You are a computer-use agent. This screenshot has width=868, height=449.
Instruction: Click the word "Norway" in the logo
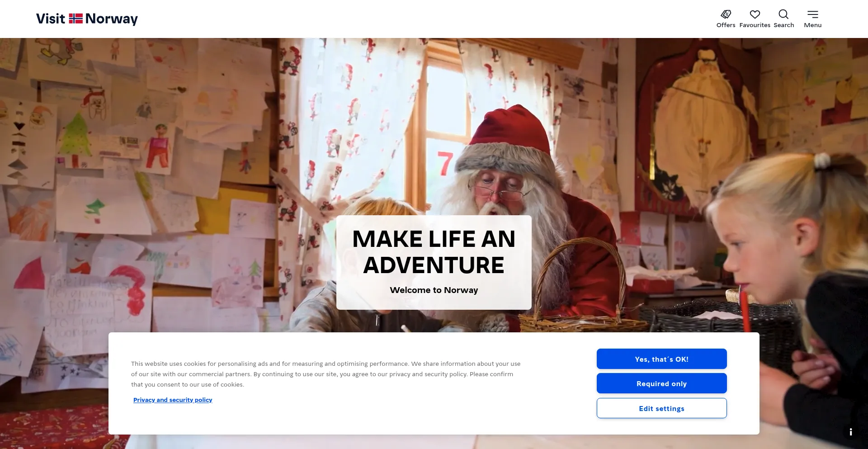(x=112, y=19)
